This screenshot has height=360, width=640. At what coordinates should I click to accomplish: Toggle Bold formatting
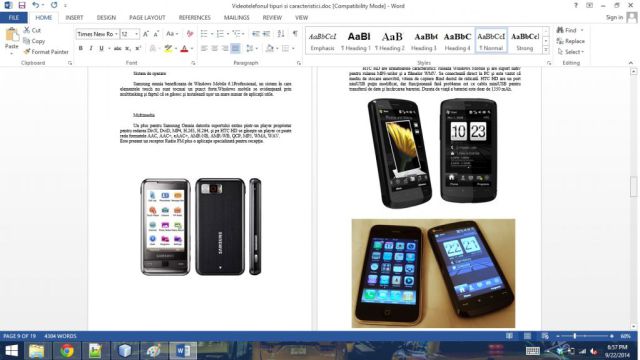point(80,48)
